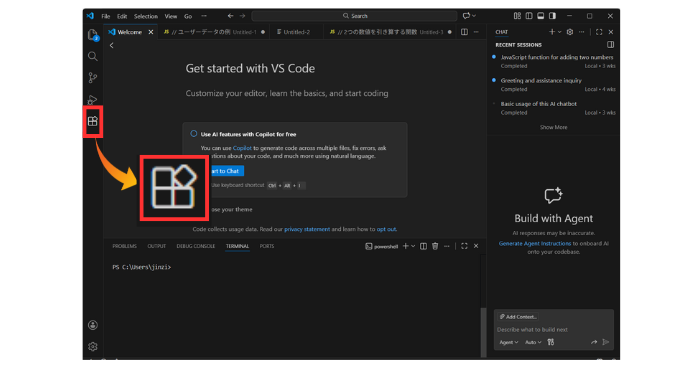Select the Use AI features radio circle
698x365 pixels.
pos(194,134)
